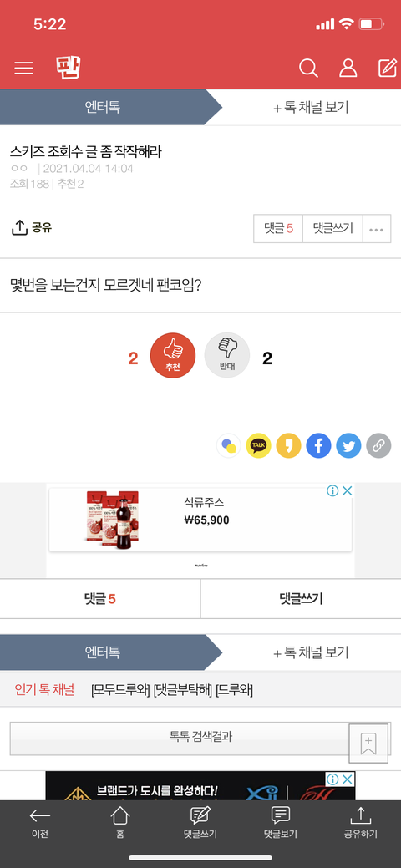Viewport: 401px width, 868px height.
Task: Click the 공유 share button
Action: point(32,227)
